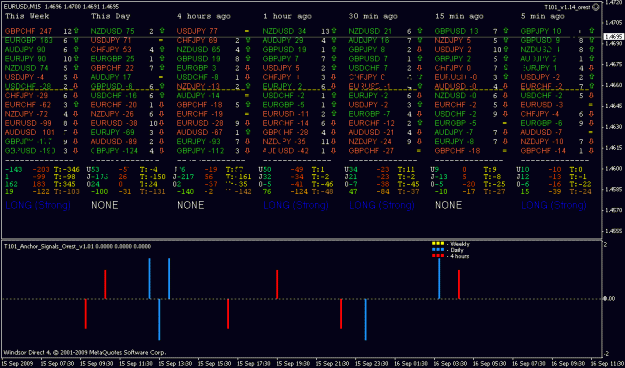Click LONG (Strong) signal under This Week
Screen dimensions: 625x368
point(38,206)
